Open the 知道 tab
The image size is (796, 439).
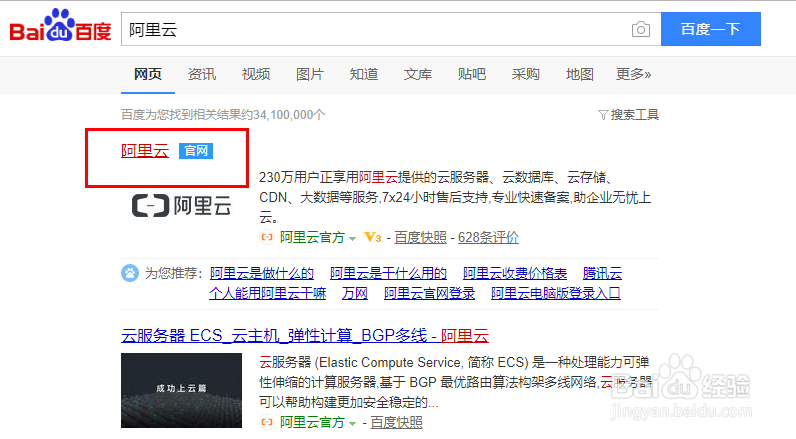[363, 74]
